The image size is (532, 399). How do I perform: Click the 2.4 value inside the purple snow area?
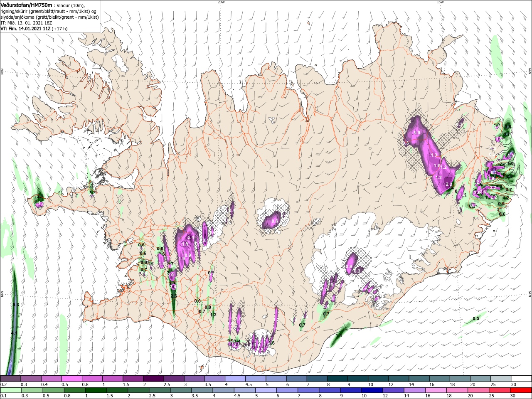pos(191,237)
